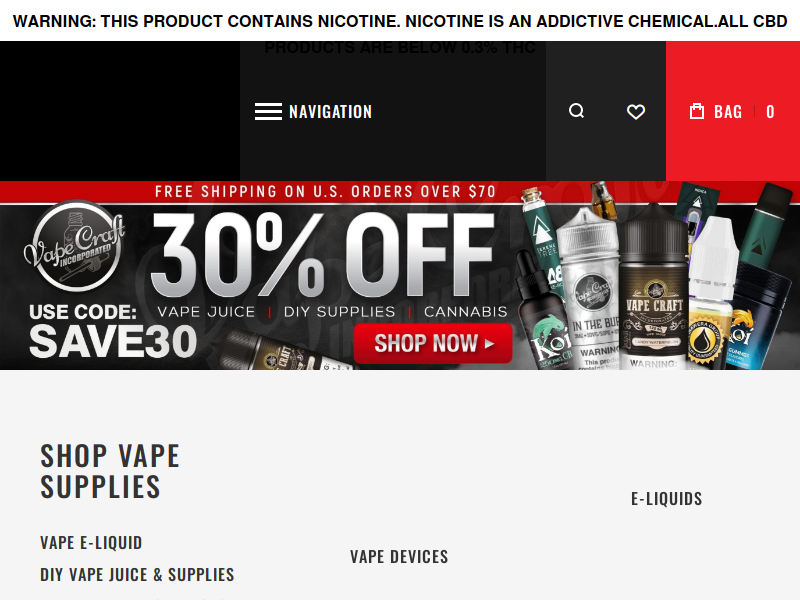Screen dimensions: 800x600
Task: Click the Vape Craft Incorporated round logo
Action: click(76, 246)
